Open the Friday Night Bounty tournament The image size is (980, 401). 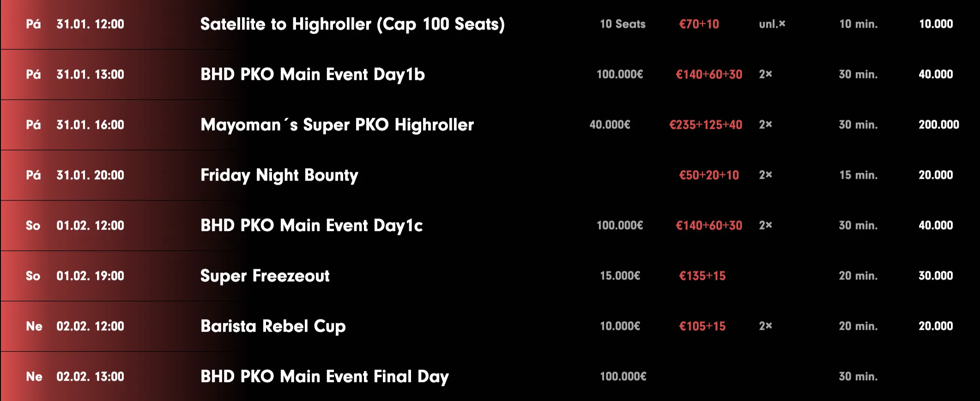pyautogui.click(x=279, y=175)
